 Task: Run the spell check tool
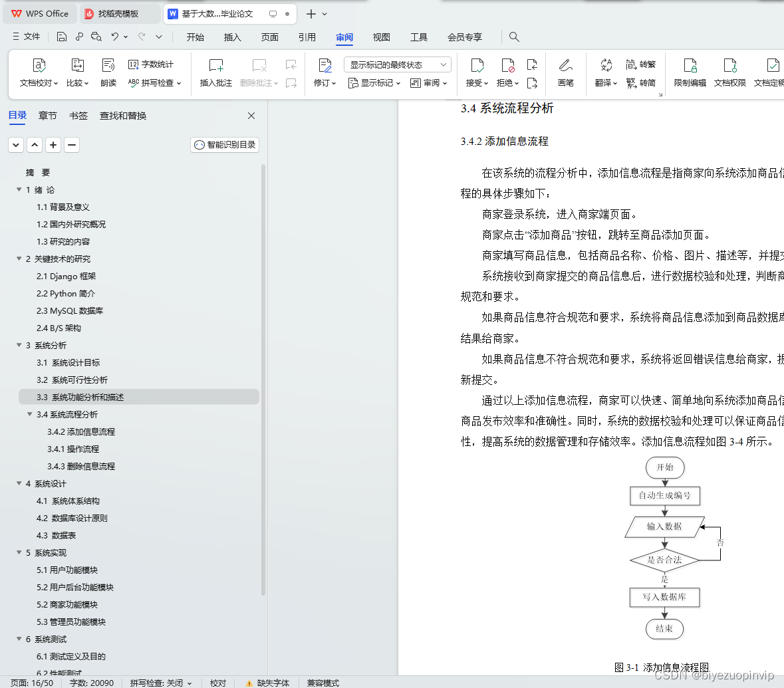(x=154, y=83)
